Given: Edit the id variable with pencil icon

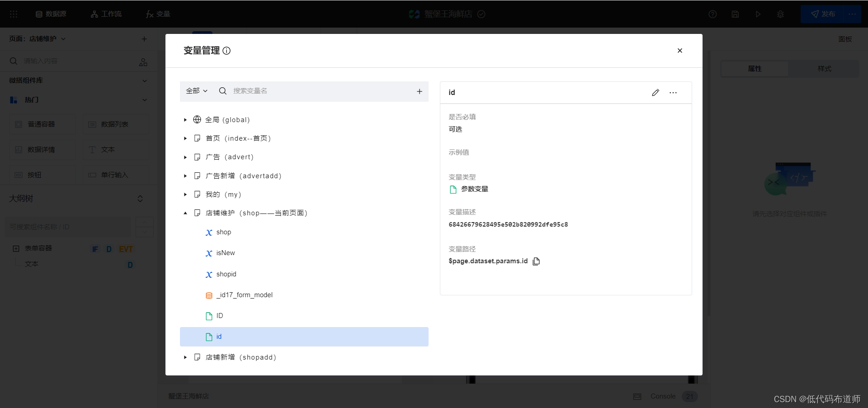Looking at the screenshot, I should click(656, 93).
